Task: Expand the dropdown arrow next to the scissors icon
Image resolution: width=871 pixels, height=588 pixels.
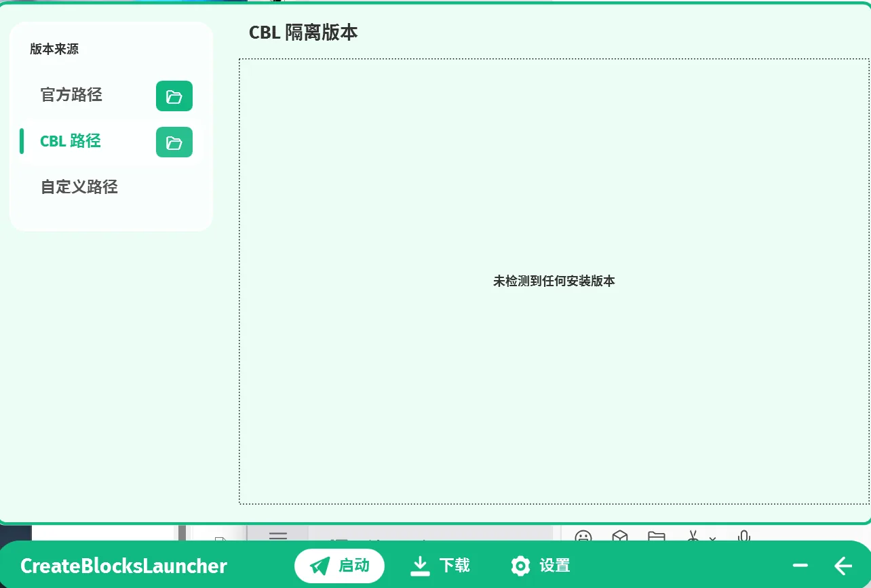Action: pos(712,539)
